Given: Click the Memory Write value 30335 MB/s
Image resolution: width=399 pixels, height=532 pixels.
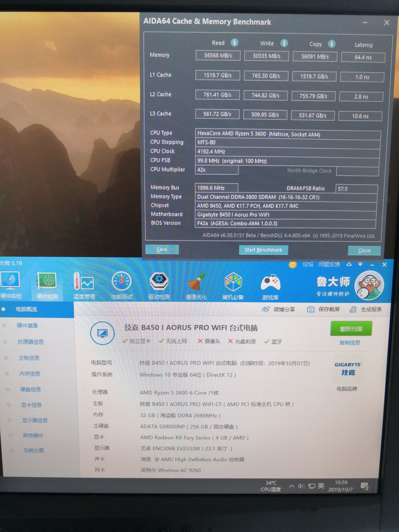Looking at the screenshot, I should pyautogui.click(x=266, y=56).
